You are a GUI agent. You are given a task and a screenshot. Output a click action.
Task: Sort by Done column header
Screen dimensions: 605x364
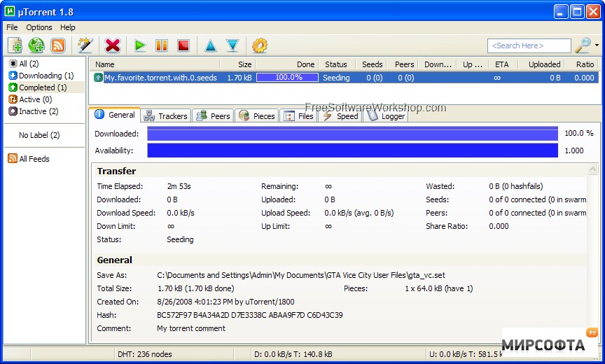click(x=287, y=64)
